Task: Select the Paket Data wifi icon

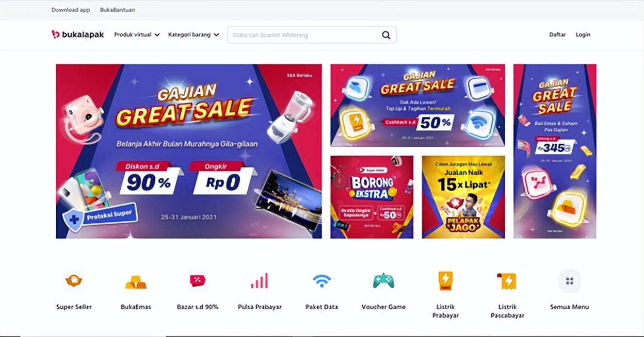Action: [x=321, y=281]
